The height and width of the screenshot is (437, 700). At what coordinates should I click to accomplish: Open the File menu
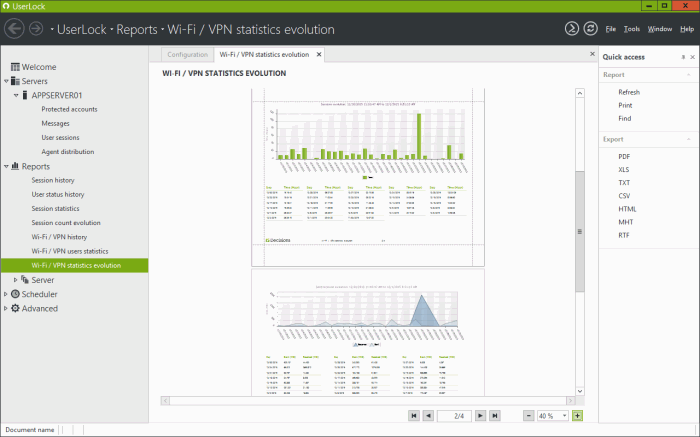610,29
